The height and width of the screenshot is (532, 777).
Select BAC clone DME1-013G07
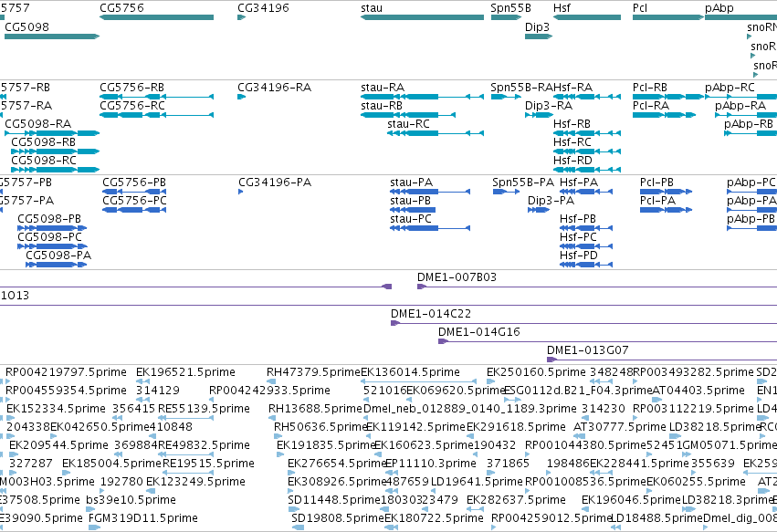662,360
